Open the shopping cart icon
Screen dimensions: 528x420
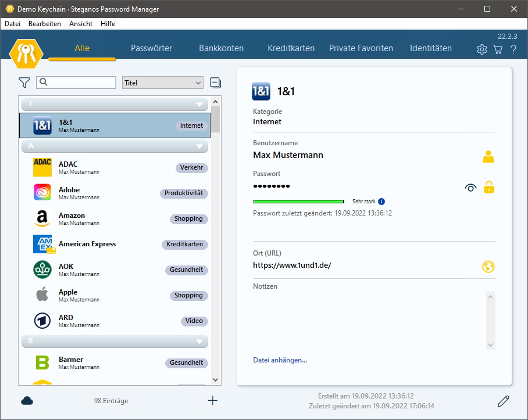[498, 49]
